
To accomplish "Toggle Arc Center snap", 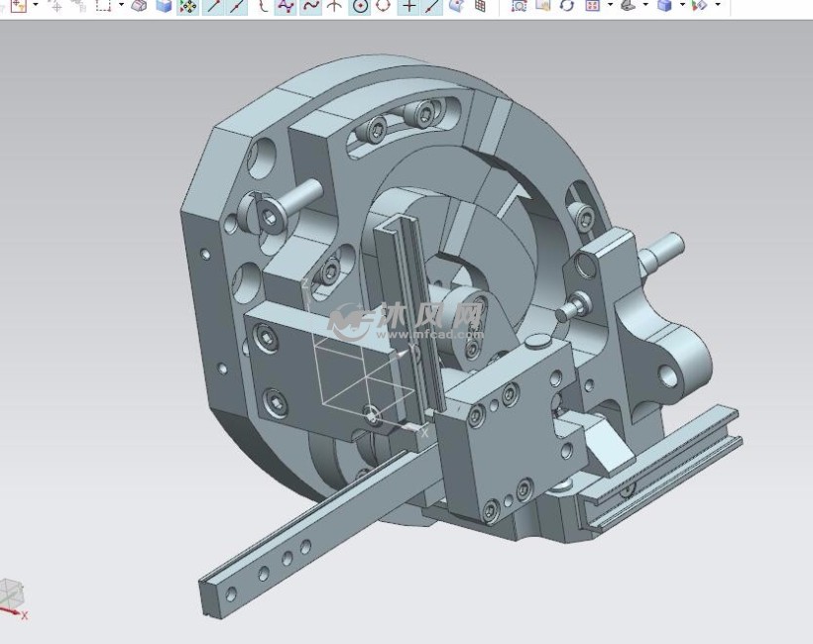I will 360,6.
